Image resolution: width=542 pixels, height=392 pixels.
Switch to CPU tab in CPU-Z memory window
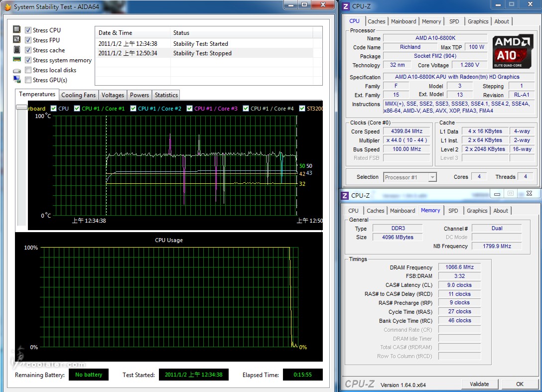353,211
